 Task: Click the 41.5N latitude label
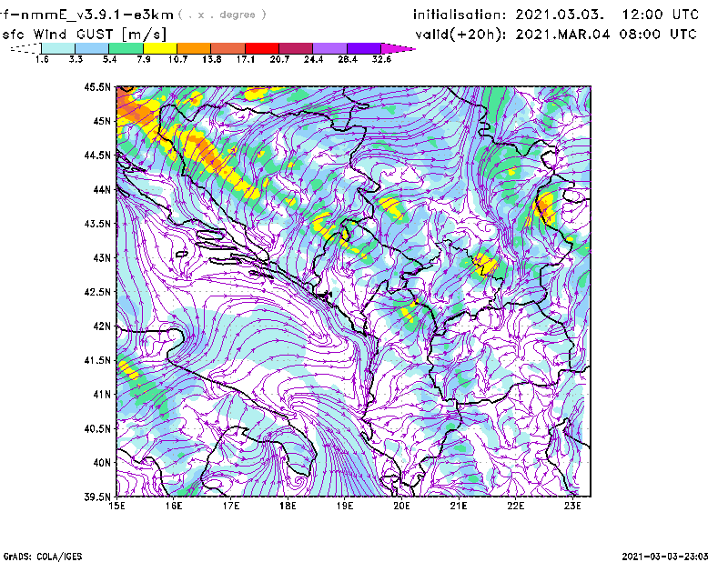click(x=97, y=360)
